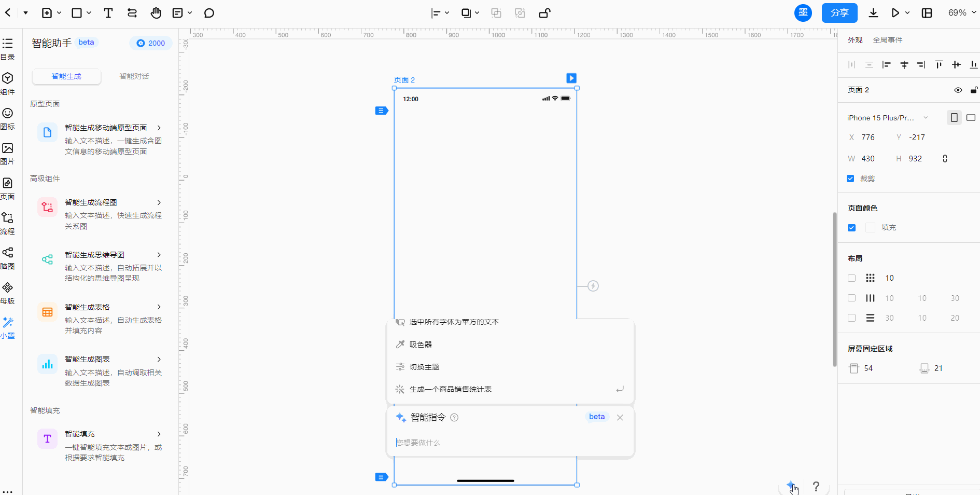Enable the grid layout checkbox
980x495 pixels.
(x=851, y=278)
